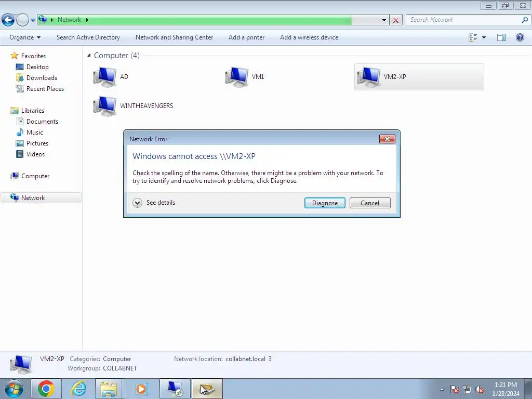532x399 pixels.
Task: Go back with the Back arrow
Action: point(8,20)
